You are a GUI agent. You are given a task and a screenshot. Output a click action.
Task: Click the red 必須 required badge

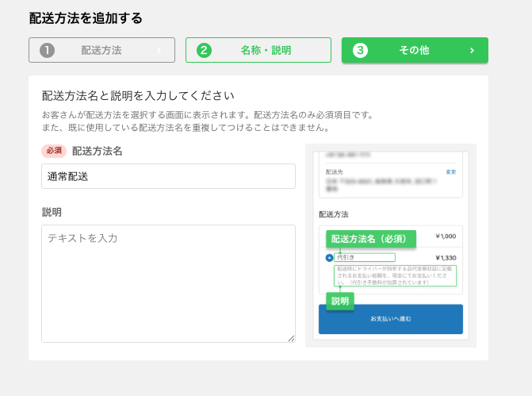tap(54, 151)
